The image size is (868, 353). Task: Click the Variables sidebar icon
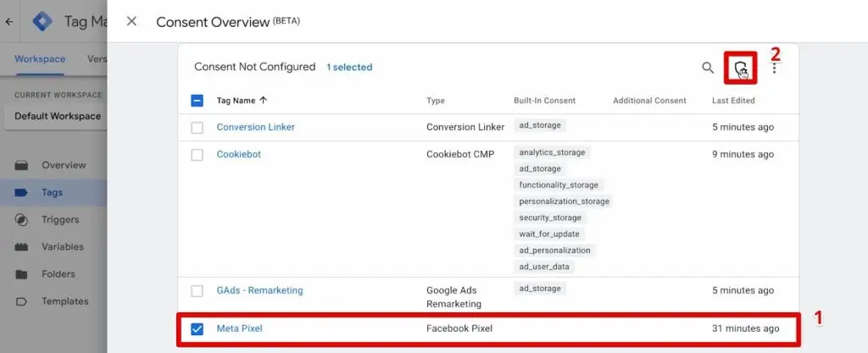[21, 247]
